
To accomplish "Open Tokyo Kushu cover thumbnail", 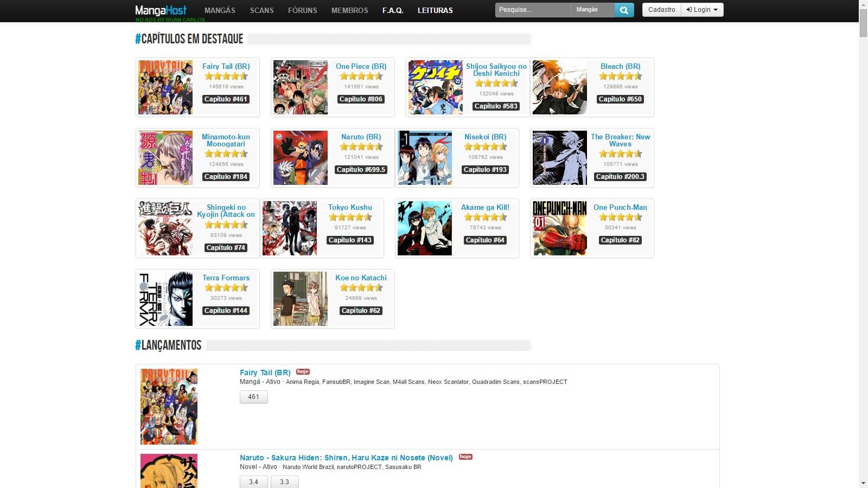I will pos(290,228).
